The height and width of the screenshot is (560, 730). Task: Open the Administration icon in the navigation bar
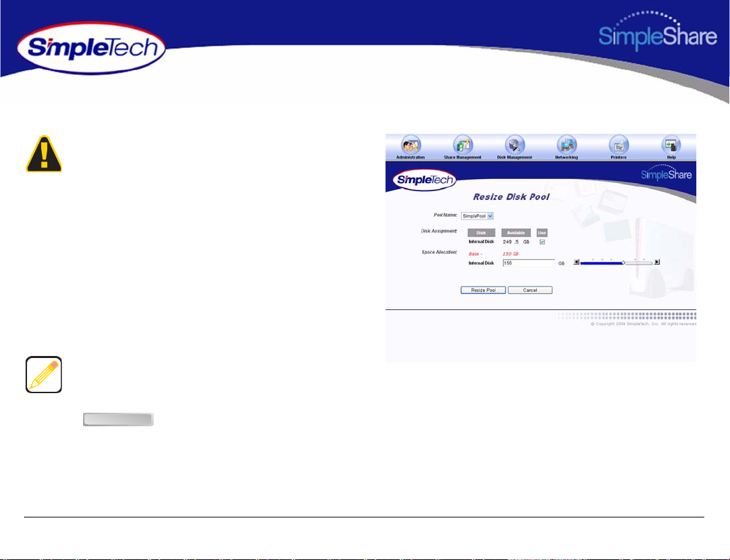411,145
